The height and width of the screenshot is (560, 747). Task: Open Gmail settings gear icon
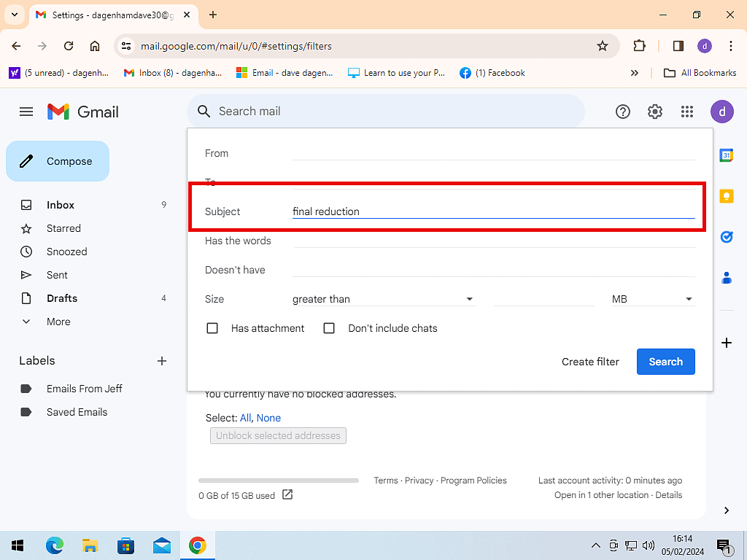[x=655, y=112]
